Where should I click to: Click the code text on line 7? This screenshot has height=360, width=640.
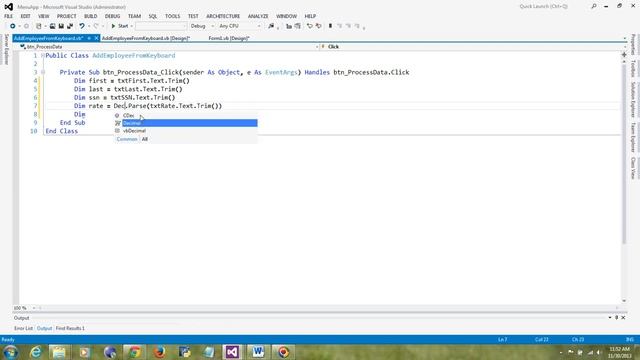(x=148, y=106)
